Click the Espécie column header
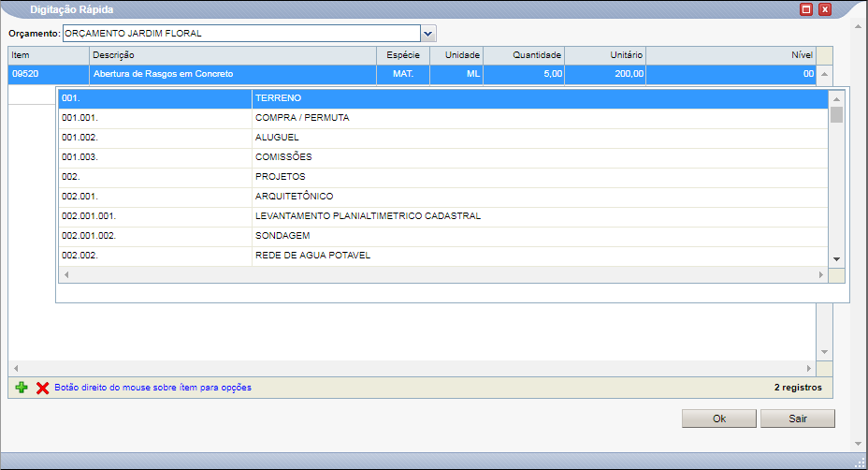The width and height of the screenshot is (868, 470). [403, 55]
